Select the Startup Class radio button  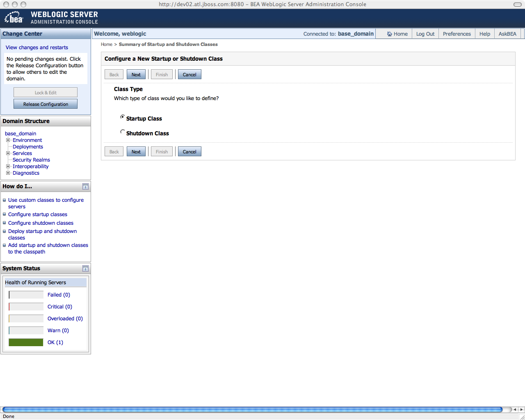pos(122,117)
